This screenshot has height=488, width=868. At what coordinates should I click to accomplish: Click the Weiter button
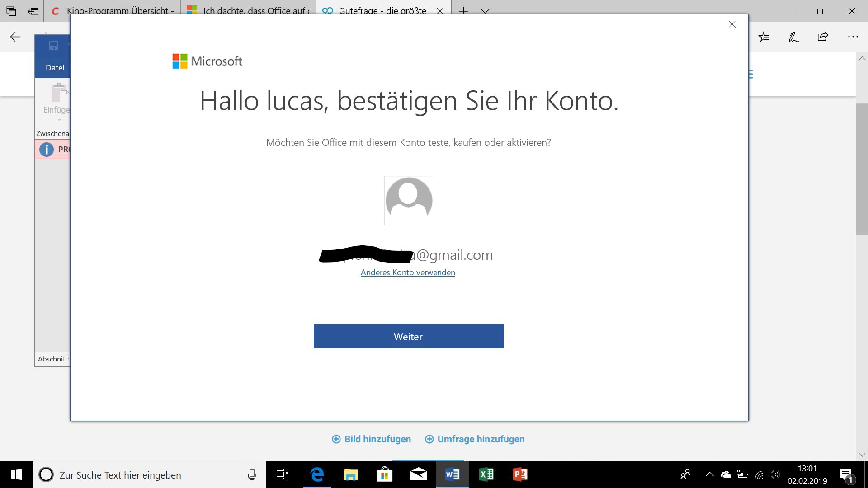(x=408, y=336)
